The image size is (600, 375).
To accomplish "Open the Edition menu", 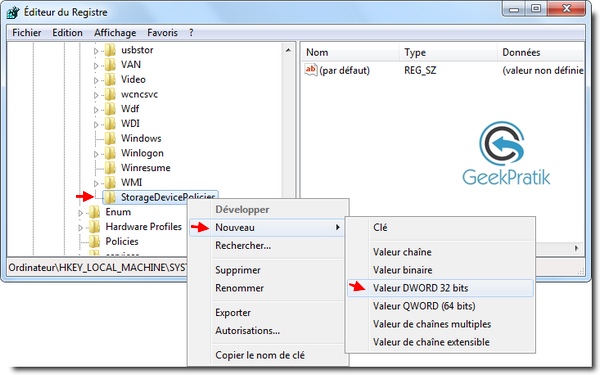I will (x=67, y=33).
